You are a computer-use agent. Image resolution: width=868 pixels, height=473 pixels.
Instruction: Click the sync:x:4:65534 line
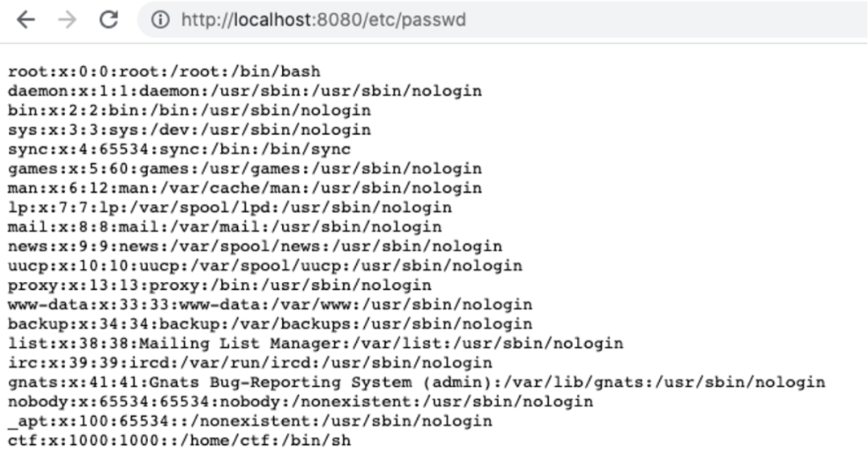pos(179,149)
